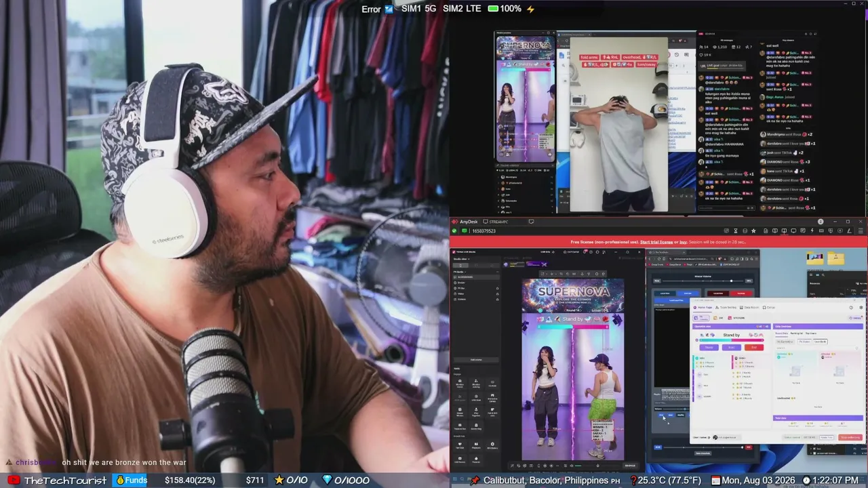Open the LIVE goal tool in Live Studio
The height and width of the screenshot is (488, 868).
[476, 397]
